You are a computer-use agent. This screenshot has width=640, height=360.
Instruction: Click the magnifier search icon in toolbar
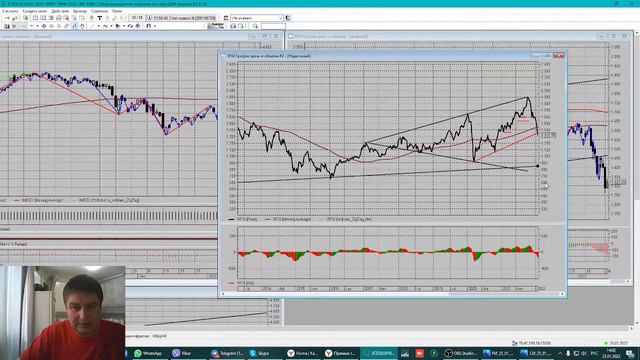pos(255,26)
